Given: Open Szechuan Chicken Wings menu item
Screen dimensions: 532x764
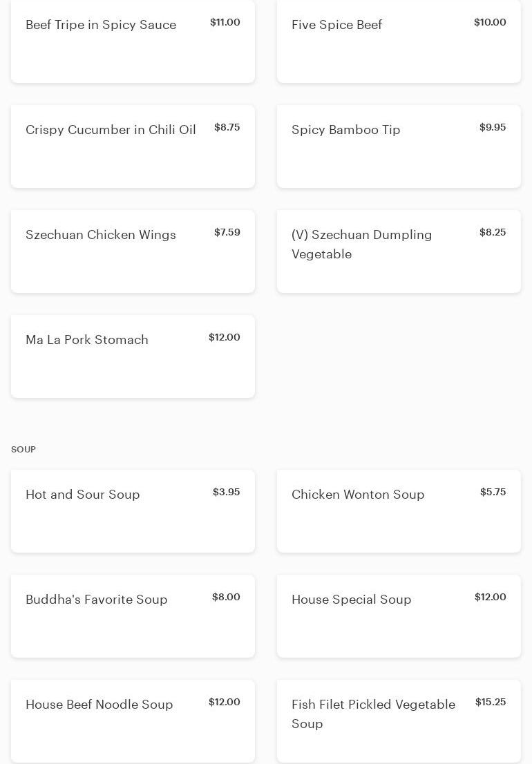Looking at the screenshot, I should pos(133,251).
